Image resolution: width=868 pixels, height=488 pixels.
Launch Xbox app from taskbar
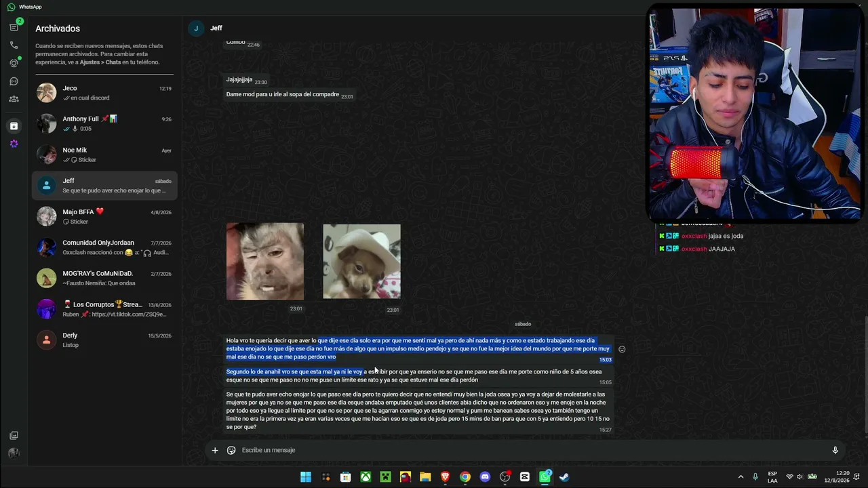pos(366,477)
